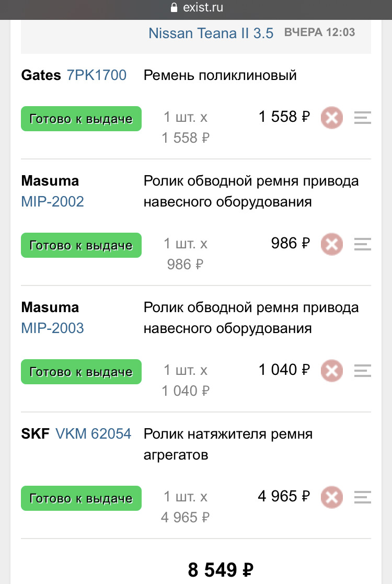Open part number MIP-2002 link
The image size is (392, 584).
click(x=52, y=202)
